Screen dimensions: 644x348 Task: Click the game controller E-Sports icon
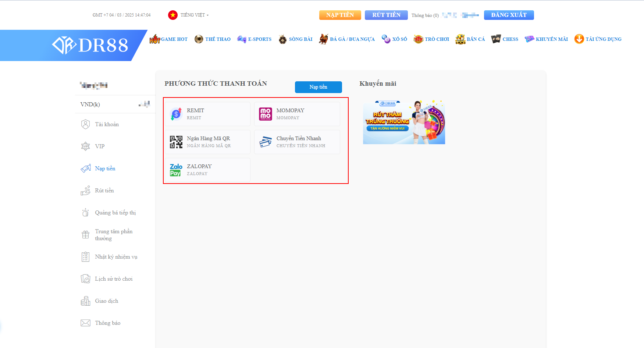[x=242, y=39]
